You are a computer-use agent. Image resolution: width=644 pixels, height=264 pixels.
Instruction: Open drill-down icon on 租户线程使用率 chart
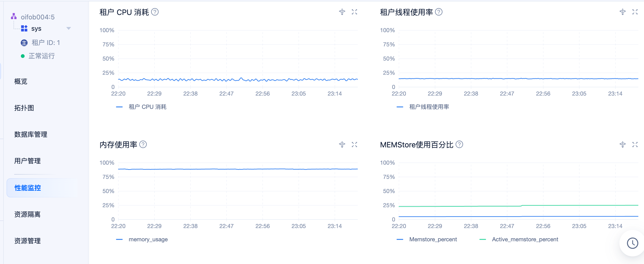coord(622,12)
